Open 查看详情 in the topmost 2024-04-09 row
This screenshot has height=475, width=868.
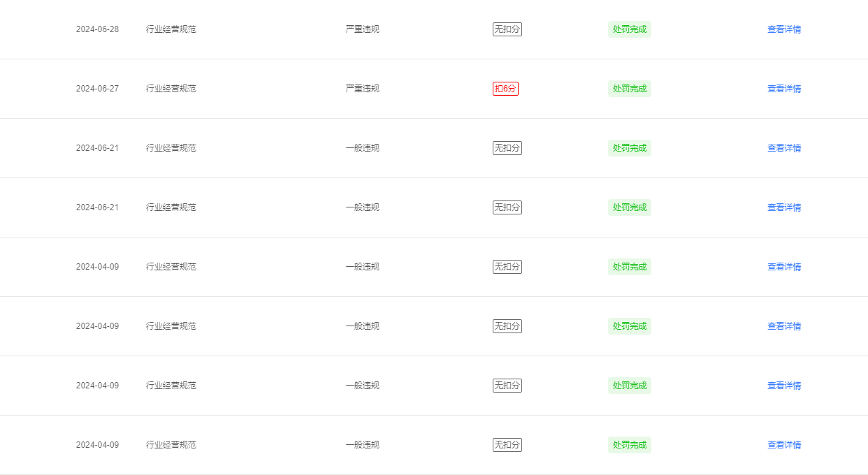click(784, 267)
